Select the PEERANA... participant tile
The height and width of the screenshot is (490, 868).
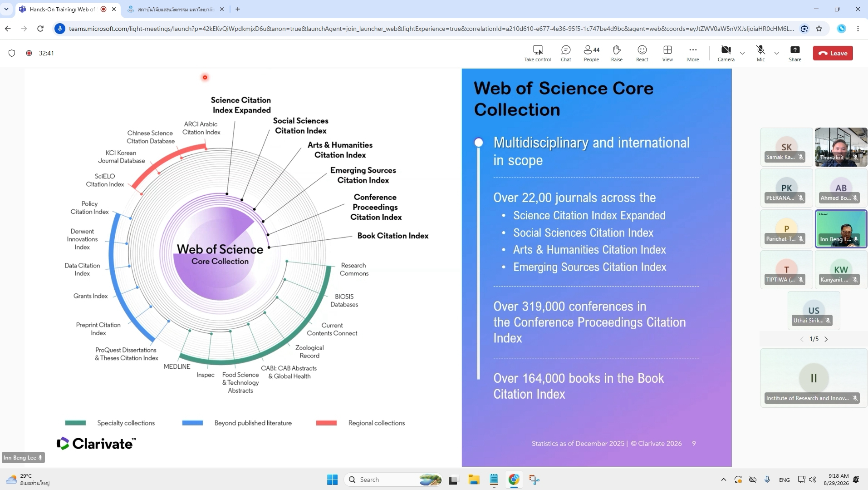pyautogui.click(x=786, y=188)
